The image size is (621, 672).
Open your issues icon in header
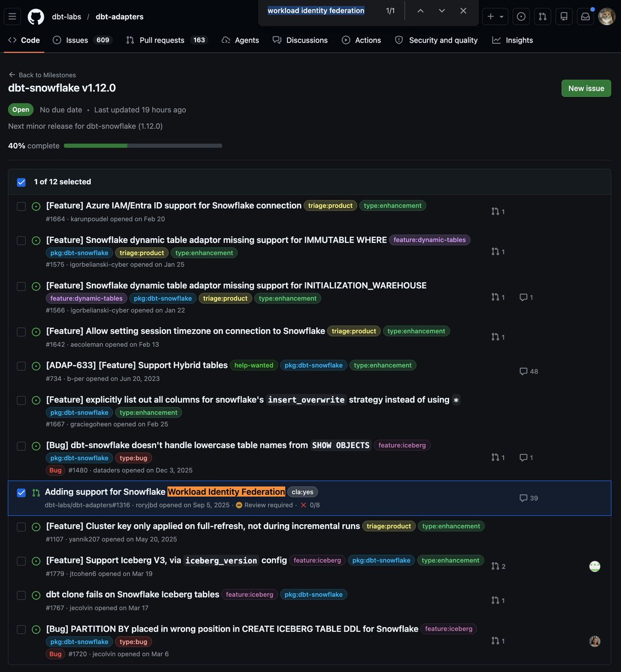click(521, 16)
